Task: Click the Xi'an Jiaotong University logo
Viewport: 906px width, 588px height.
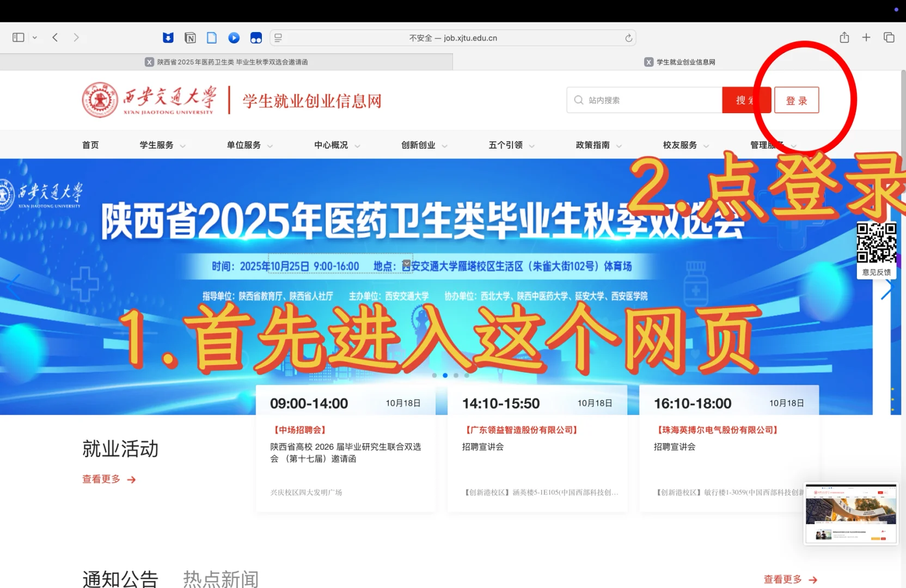Action: click(148, 100)
